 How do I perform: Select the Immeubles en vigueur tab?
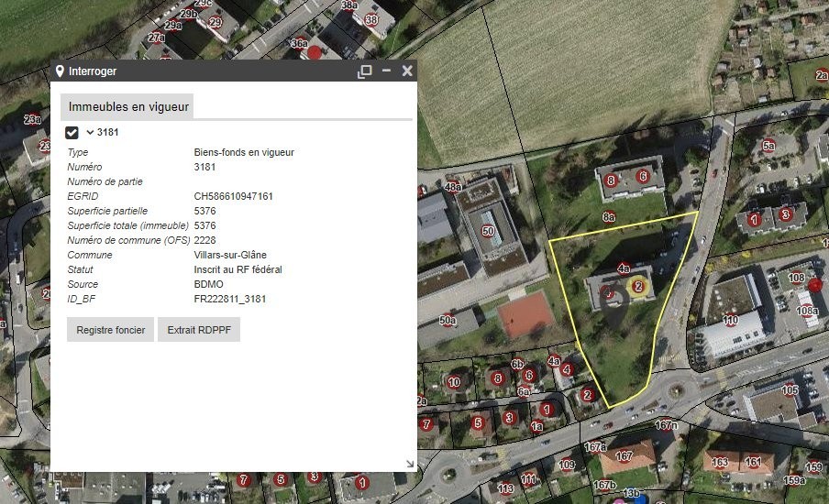(x=128, y=107)
